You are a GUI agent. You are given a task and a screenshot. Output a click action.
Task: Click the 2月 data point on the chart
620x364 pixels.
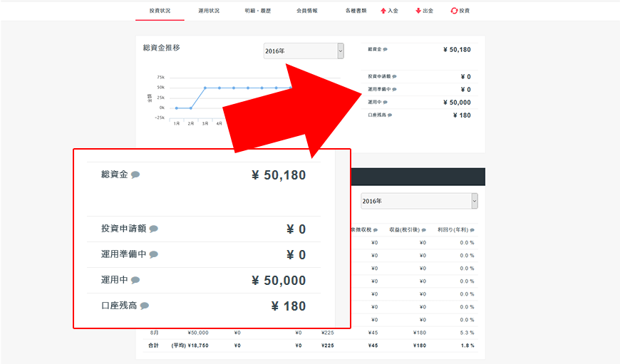[x=191, y=108]
